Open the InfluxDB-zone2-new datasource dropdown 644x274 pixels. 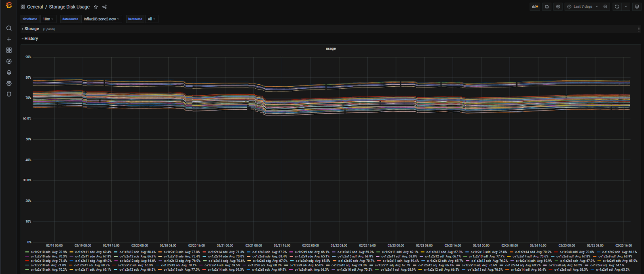(101, 19)
